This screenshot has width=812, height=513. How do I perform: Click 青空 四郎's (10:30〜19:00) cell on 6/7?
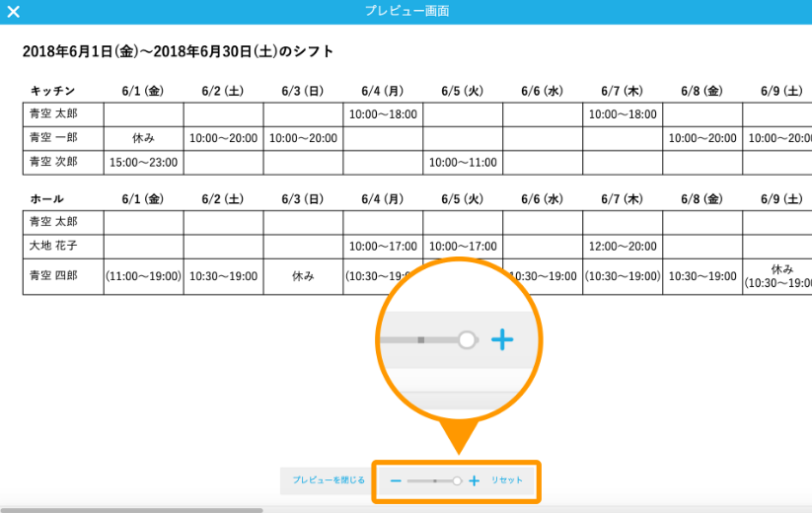623,276
